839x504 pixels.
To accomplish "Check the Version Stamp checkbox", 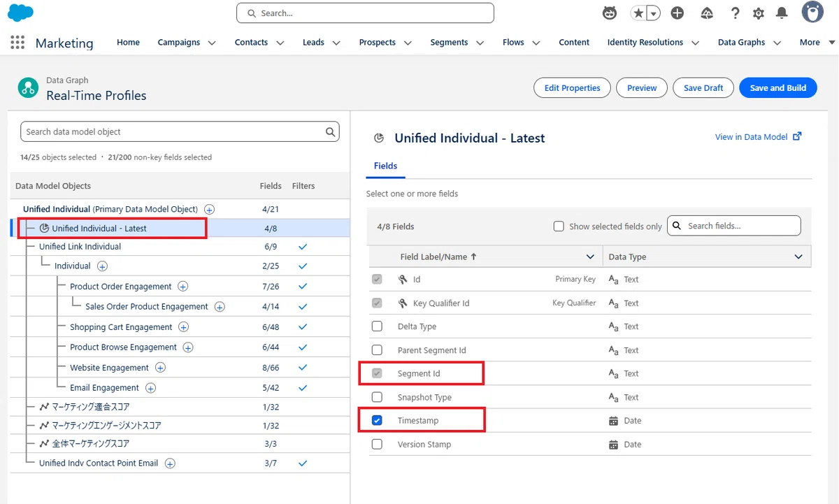I will coord(377,444).
